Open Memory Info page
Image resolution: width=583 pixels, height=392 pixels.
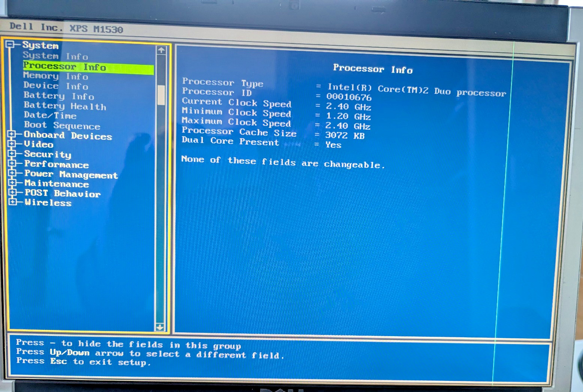[x=55, y=76]
